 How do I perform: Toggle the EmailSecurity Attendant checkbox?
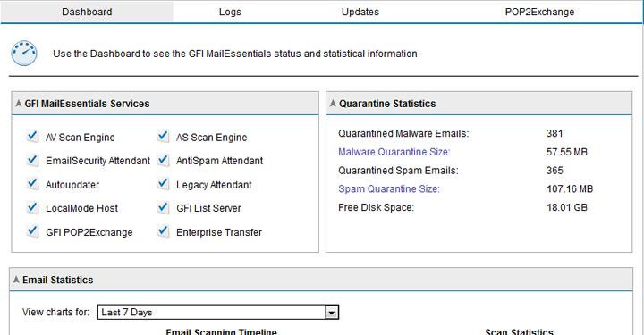point(32,160)
